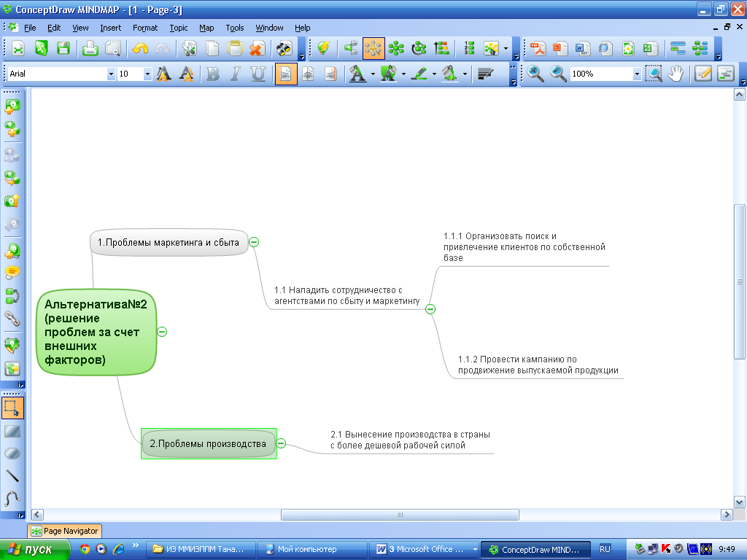Click the Add Subtopic icon in left sidebar
This screenshot has height=560, width=747.
(x=12, y=129)
